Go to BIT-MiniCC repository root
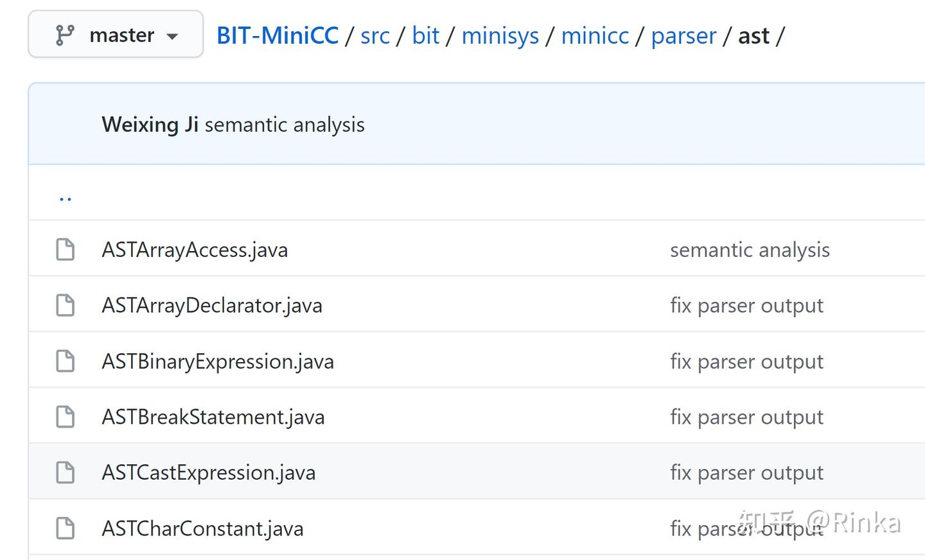925x560 pixels. (x=277, y=35)
